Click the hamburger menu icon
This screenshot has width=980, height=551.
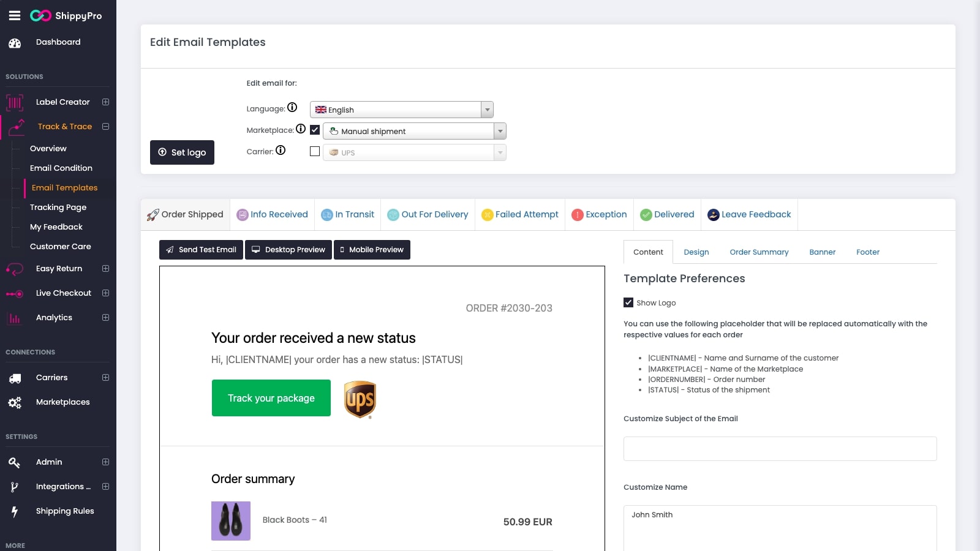15,16
